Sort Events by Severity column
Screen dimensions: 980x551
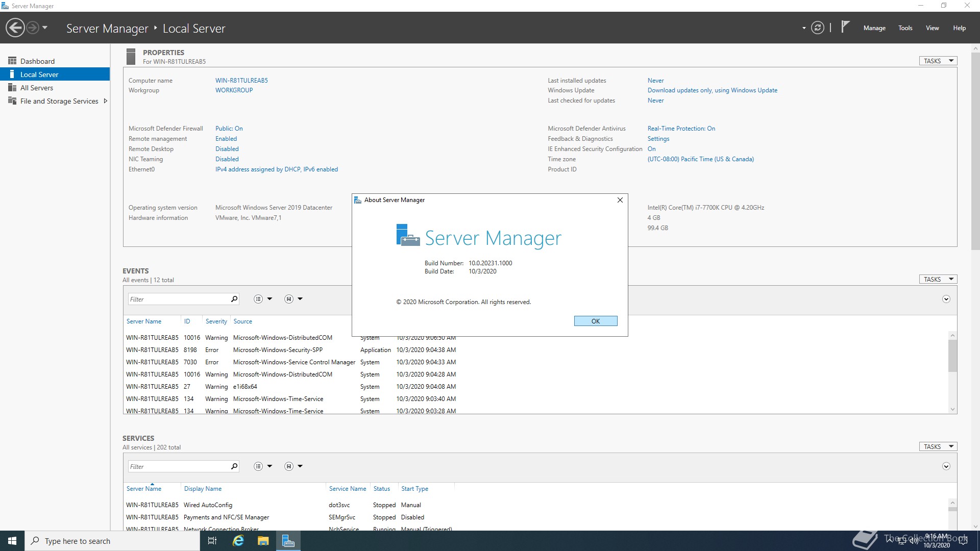tap(216, 321)
